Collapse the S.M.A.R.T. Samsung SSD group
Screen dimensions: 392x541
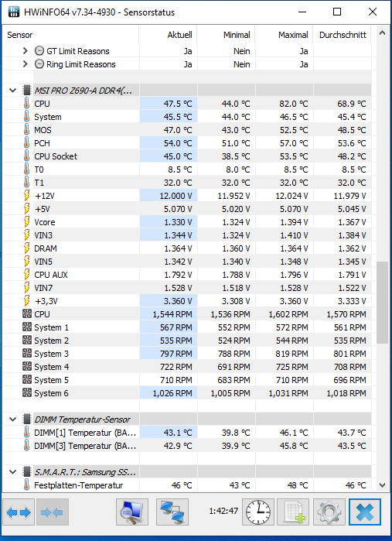coord(12,472)
